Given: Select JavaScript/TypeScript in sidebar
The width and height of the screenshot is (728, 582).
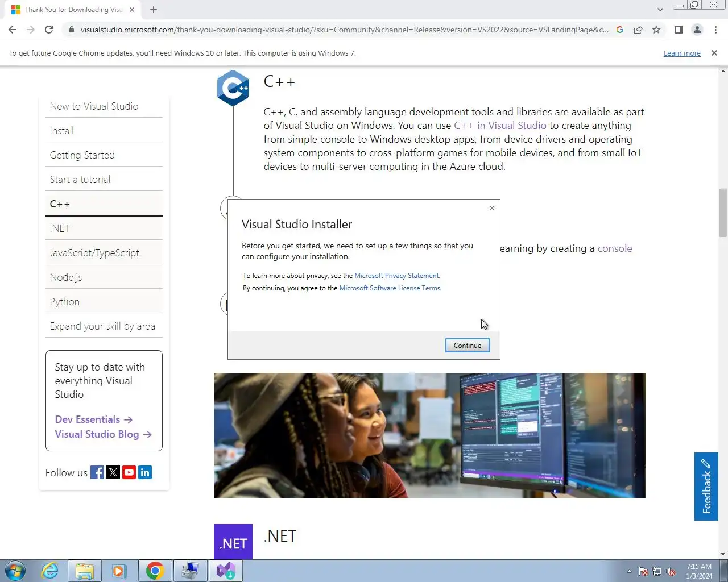Looking at the screenshot, I should [x=104, y=253].
